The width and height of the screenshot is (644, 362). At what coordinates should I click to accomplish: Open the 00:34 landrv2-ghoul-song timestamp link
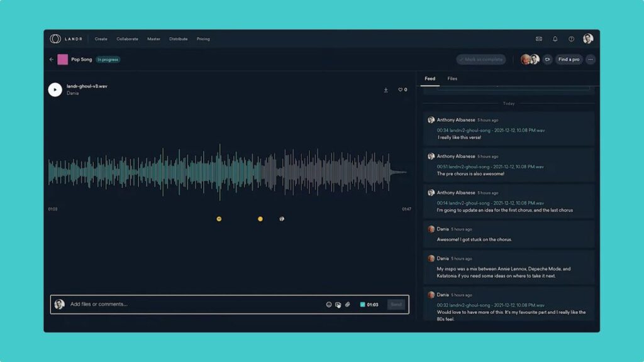point(491,130)
